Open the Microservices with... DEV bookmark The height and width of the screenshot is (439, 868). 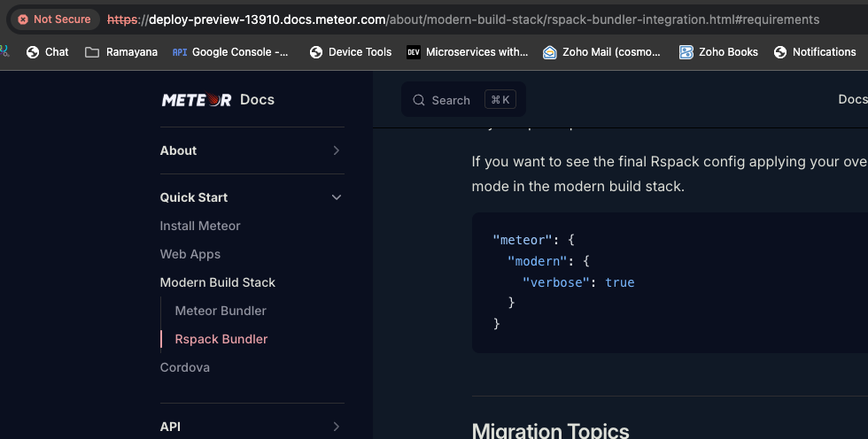tap(468, 52)
